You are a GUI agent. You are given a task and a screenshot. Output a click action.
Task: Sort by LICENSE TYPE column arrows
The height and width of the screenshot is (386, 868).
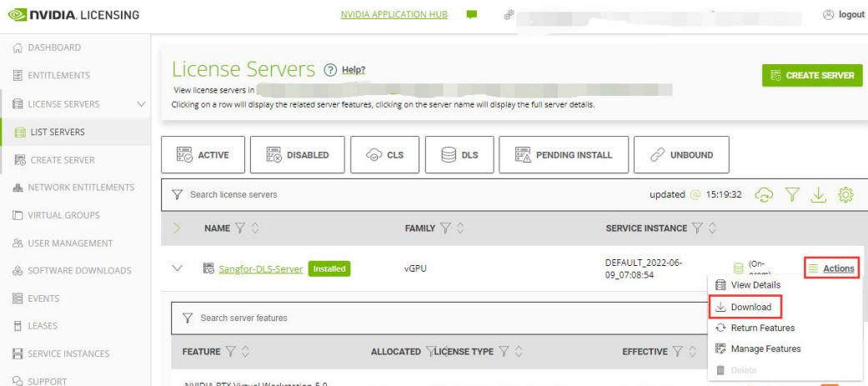[519, 352]
